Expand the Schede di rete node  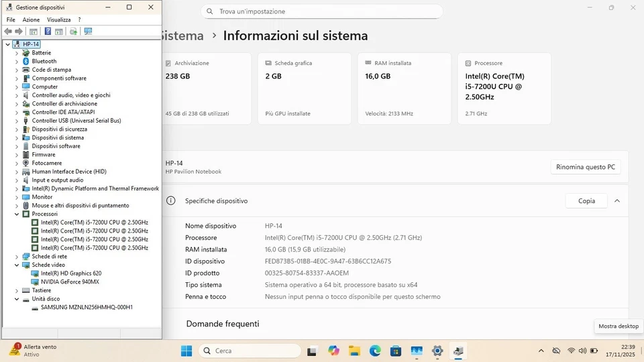pos(17,257)
